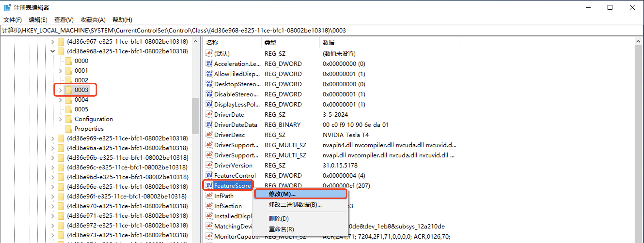This screenshot has width=644, height=243.
Task: Click the DWORD icon of Acceleration.Le... value
Action: (x=209, y=64)
